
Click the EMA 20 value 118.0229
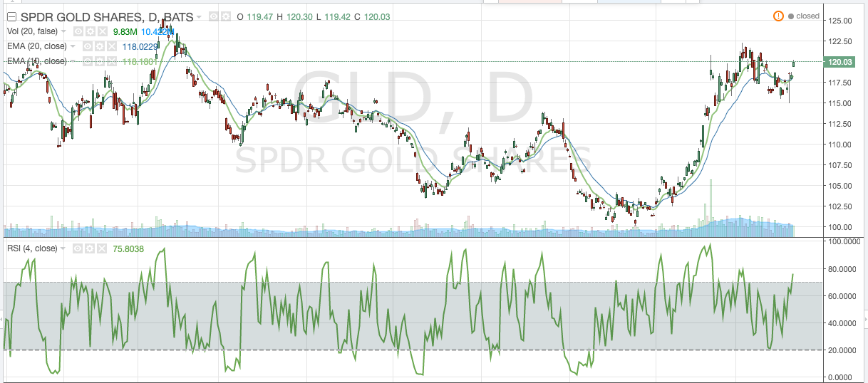(140, 46)
